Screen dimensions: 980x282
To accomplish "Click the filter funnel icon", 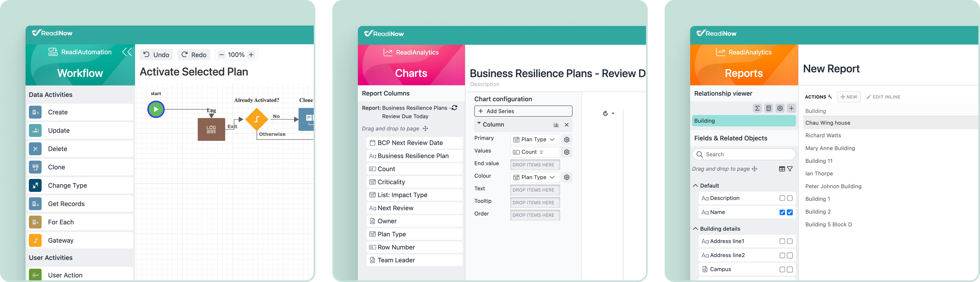I will click(x=790, y=169).
